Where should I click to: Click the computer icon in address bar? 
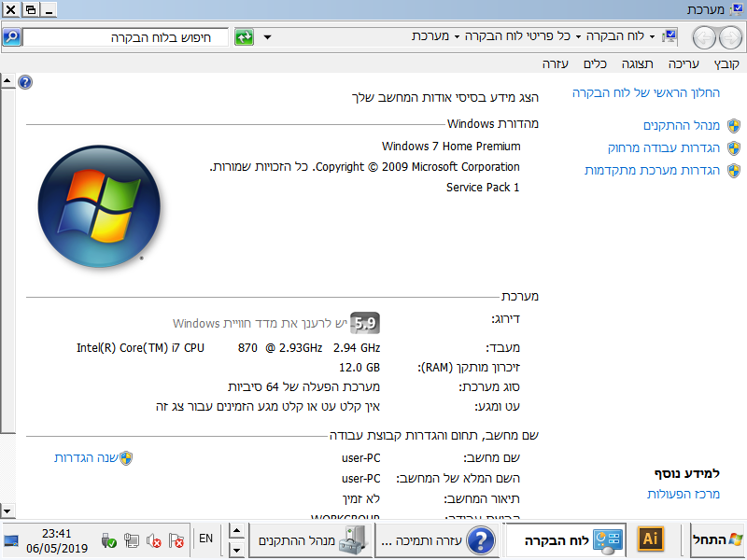click(x=669, y=36)
